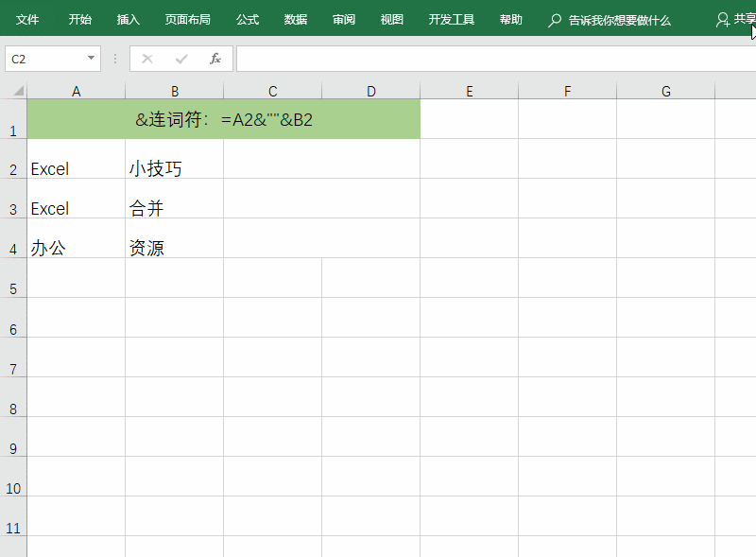Click inside the formula bar input
The height and width of the screenshot is (557, 756).
(496, 59)
